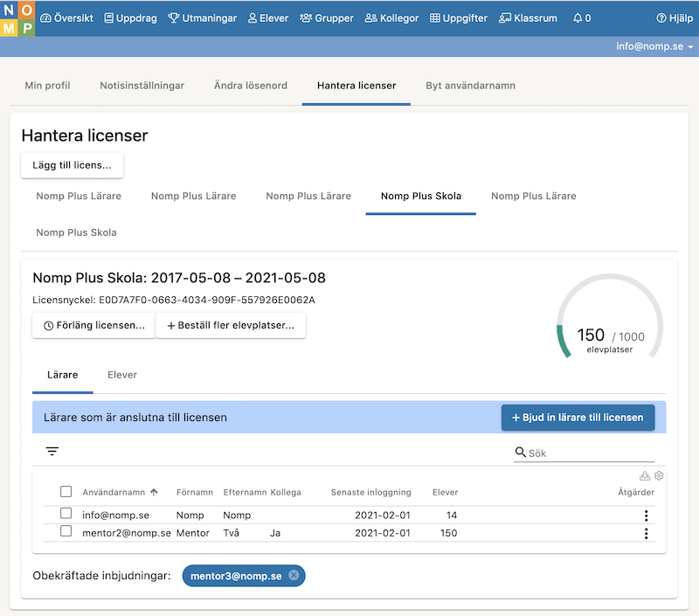Click the NOMP logo
This screenshot has width=699, height=616.
pos(17,18)
